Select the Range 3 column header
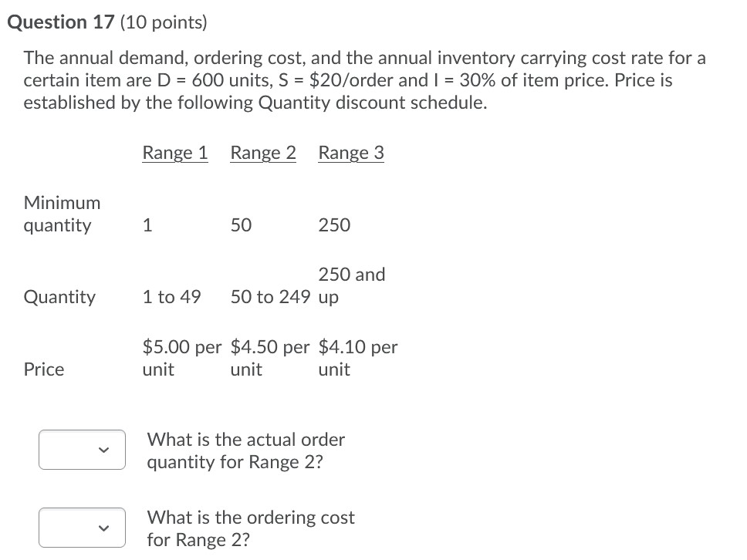Image resolution: width=747 pixels, height=560 pixels. point(350,153)
